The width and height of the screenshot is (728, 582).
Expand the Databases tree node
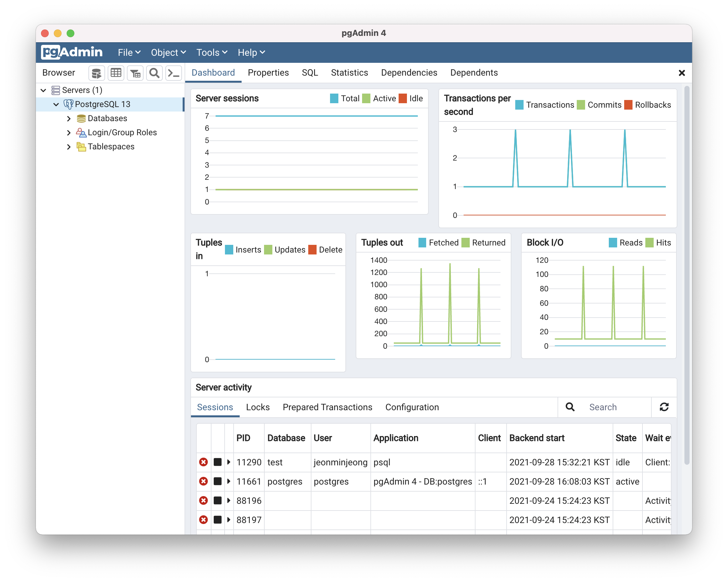pyautogui.click(x=69, y=119)
